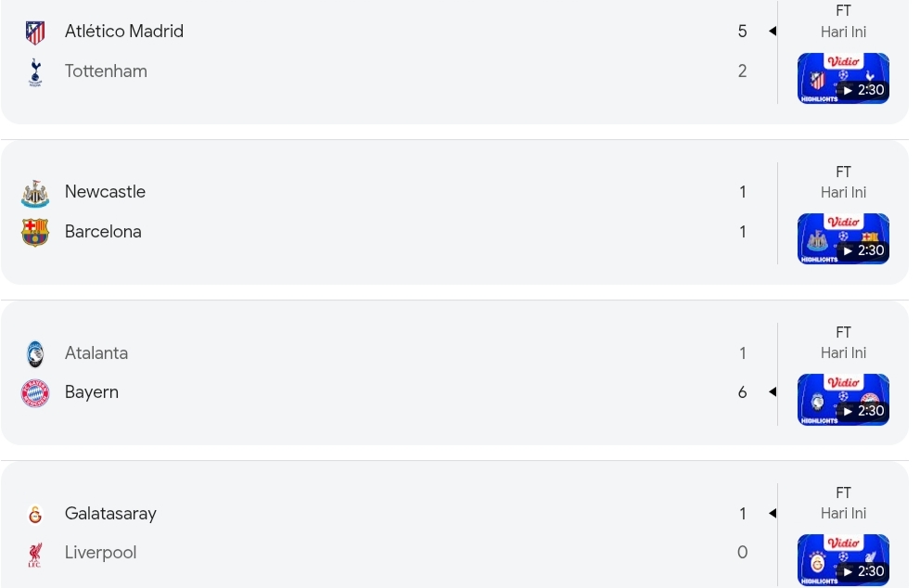The height and width of the screenshot is (588, 920).
Task: Click the Newcastle club crest
Action: click(35, 193)
